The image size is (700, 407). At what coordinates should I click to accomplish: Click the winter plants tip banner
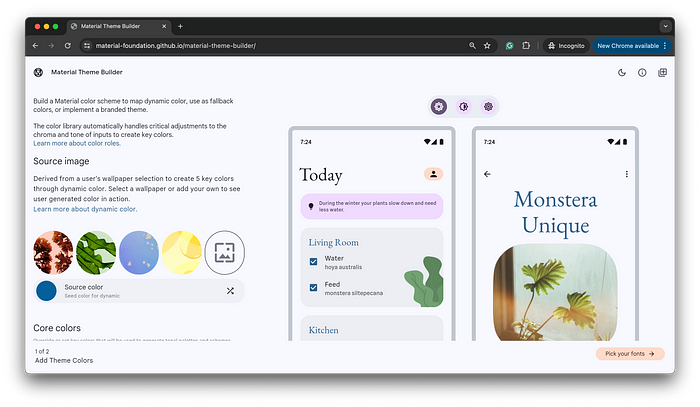(372, 206)
